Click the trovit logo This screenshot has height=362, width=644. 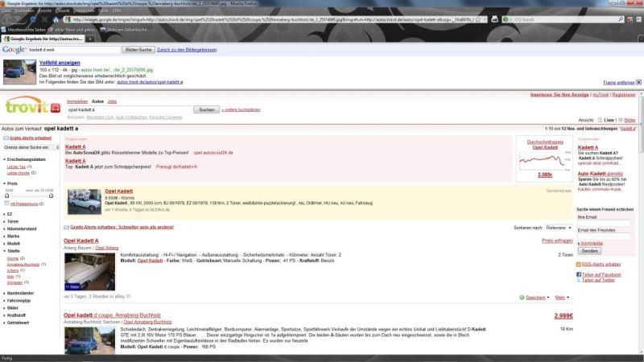click(33, 105)
